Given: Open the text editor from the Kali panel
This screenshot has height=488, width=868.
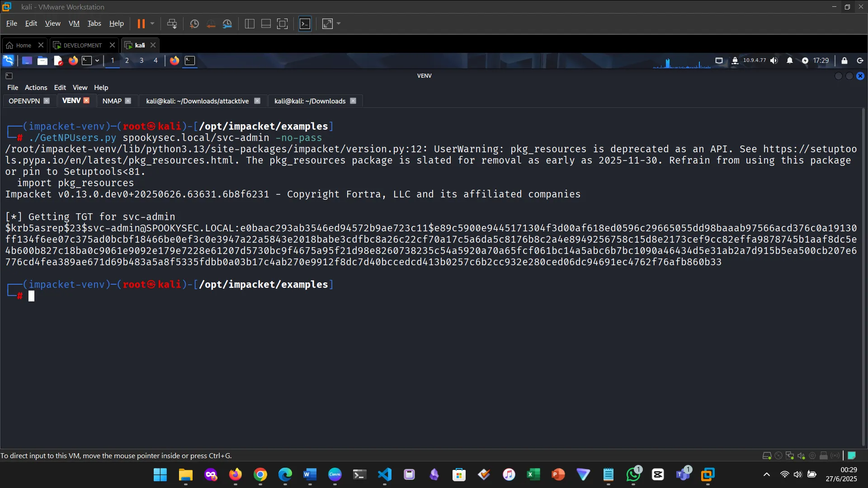Looking at the screenshot, I should pyautogui.click(x=58, y=60).
